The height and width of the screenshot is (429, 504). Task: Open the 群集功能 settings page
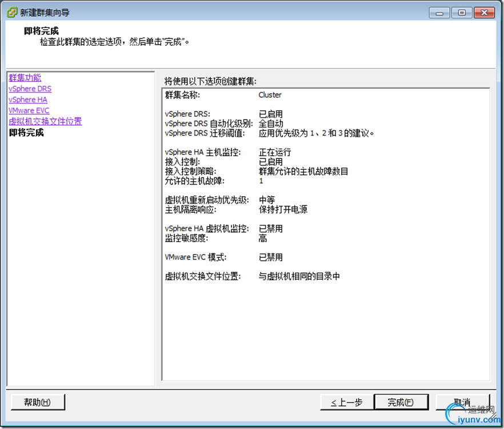point(25,77)
